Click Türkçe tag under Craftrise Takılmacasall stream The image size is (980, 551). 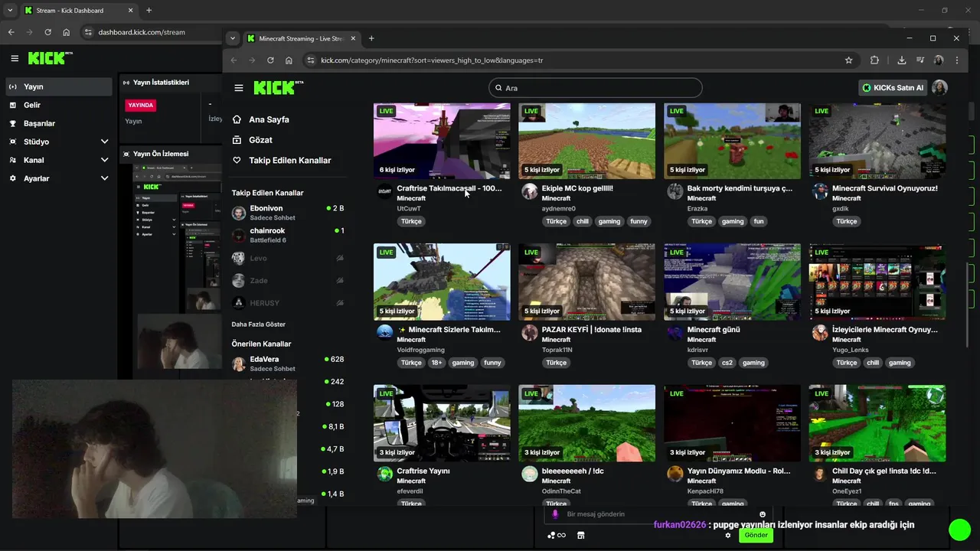(411, 221)
